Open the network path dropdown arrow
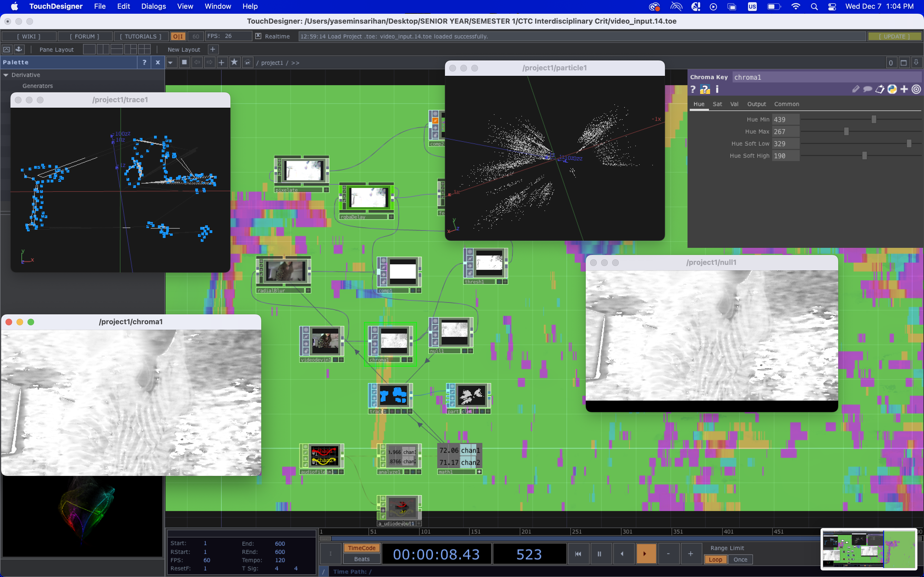Viewport: 924px width, 577px height. point(171,62)
